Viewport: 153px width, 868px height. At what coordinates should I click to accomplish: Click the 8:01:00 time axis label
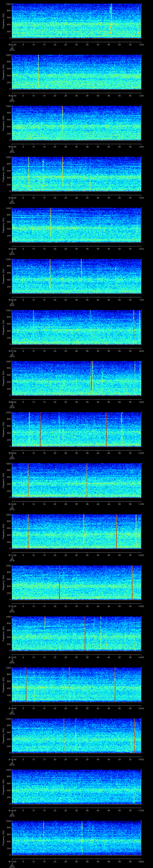[x=12, y=44]
